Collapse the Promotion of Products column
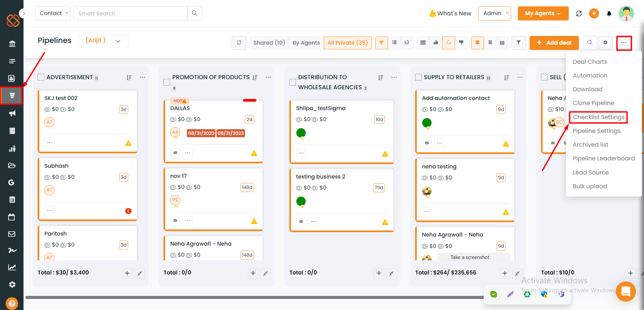This screenshot has width=644, height=310. pos(265,273)
